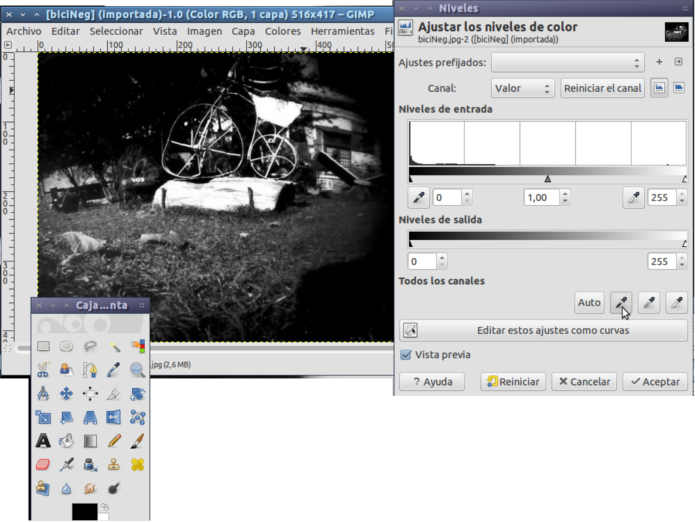Select the Move tool
The width and height of the screenshot is (695, 522).
tap(66, 394)
